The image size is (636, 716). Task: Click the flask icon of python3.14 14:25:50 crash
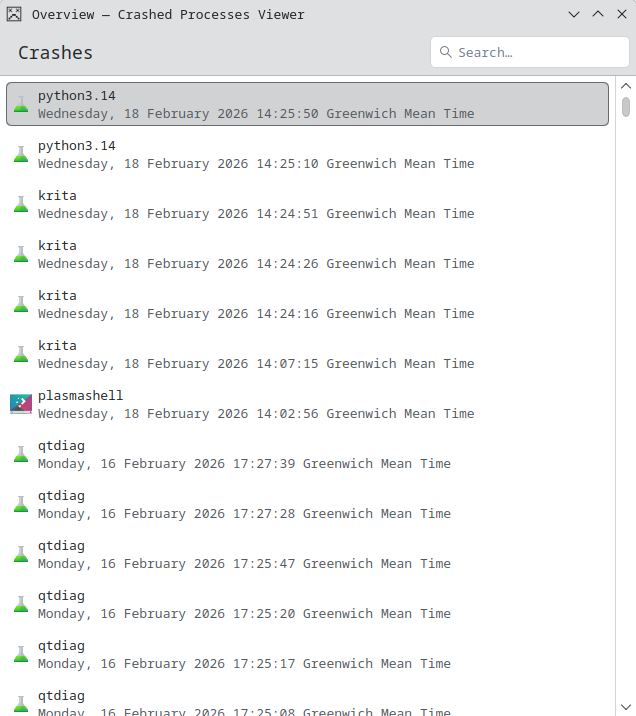coord(20,104)
